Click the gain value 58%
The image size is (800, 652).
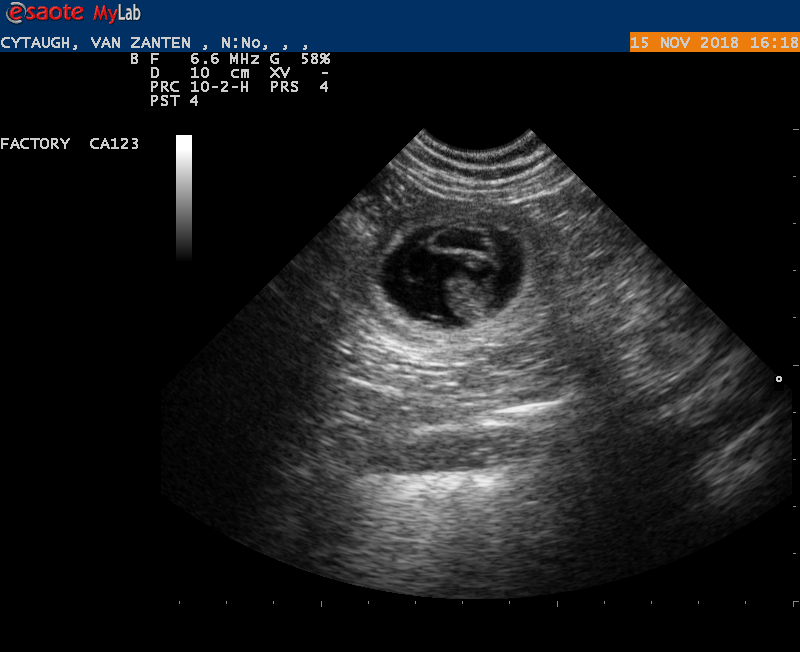tap(311, 59)
